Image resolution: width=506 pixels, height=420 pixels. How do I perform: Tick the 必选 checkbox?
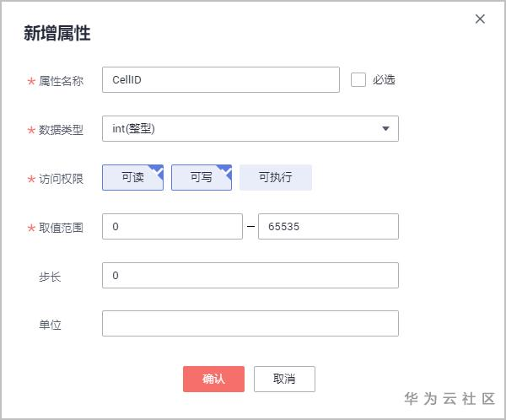[x=358, y=80]
